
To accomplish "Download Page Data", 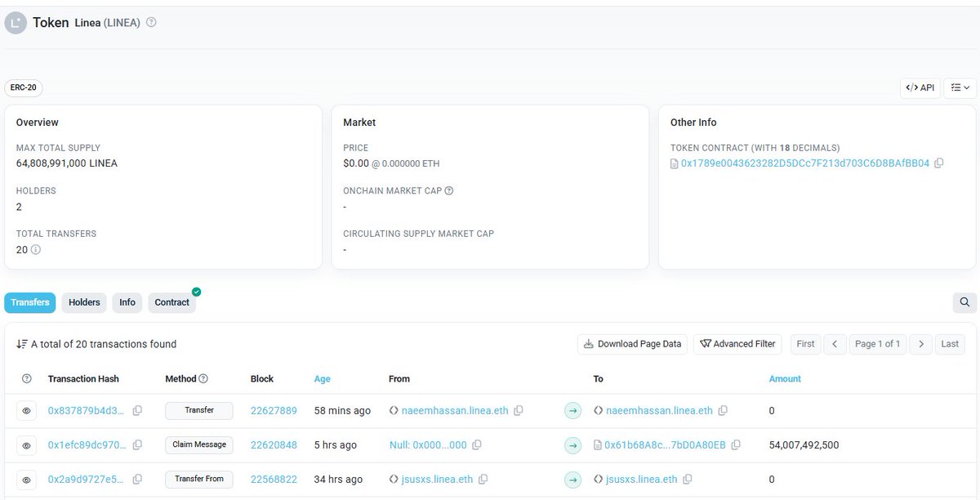I will point(632,344).
